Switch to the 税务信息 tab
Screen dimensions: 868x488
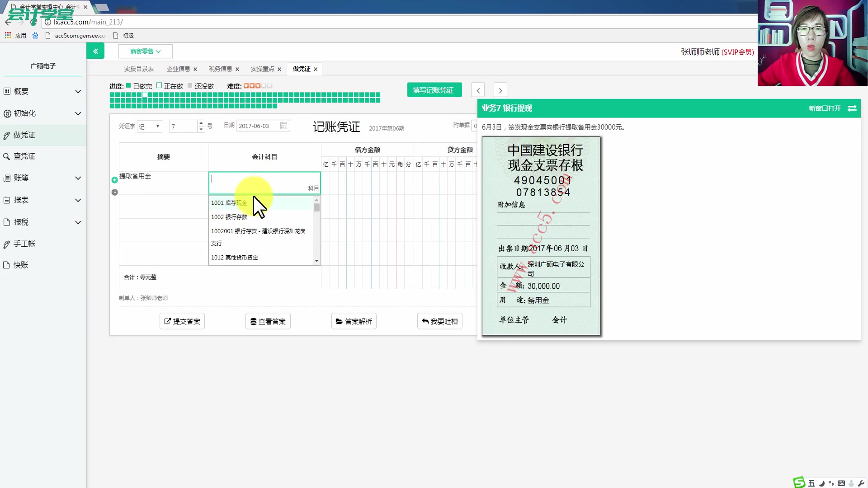220,69
